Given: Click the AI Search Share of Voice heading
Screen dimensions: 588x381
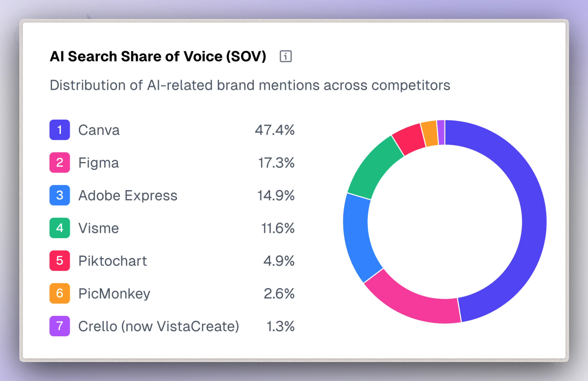Looking at the screenshot, I should coord(158,56).
